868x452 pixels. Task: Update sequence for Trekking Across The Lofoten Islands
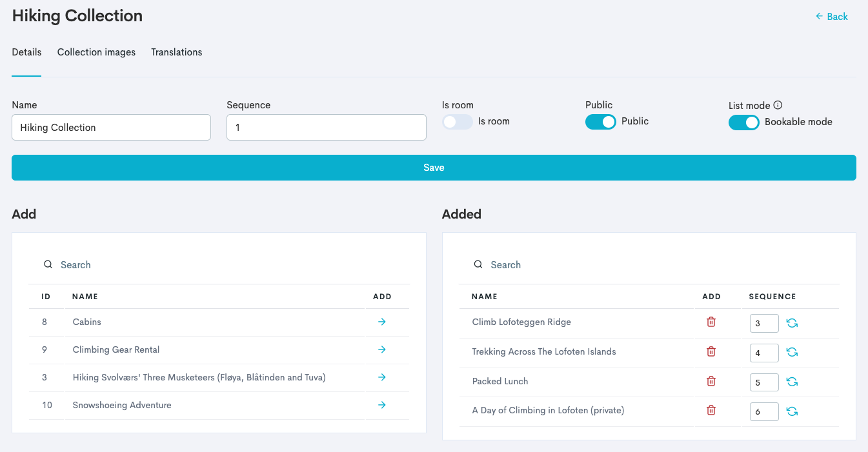click(x=792, y=352)
